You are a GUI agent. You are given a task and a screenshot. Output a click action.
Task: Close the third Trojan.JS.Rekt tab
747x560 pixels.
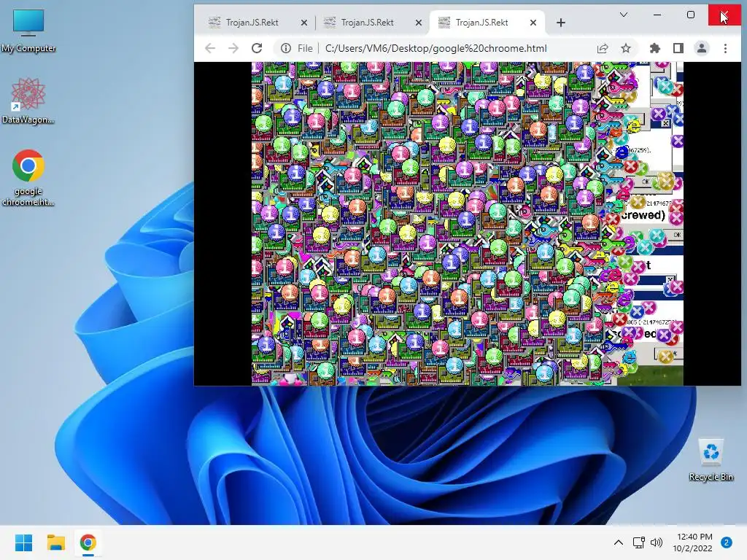pos(533,23)
